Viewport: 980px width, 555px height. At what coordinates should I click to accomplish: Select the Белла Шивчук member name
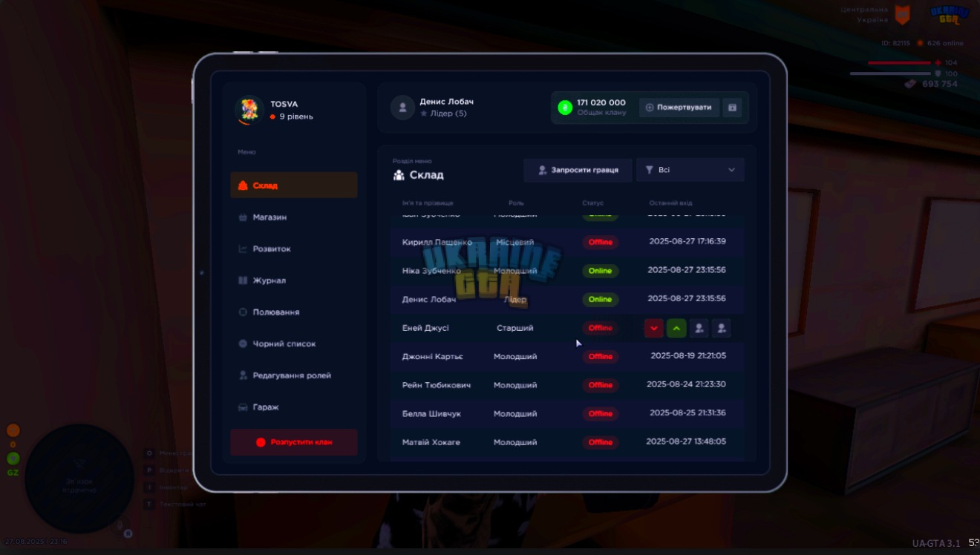(x=432, y=413)
